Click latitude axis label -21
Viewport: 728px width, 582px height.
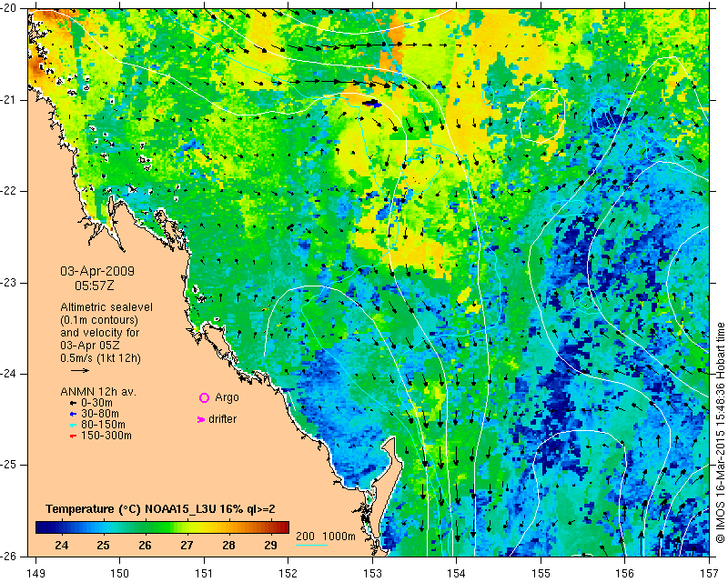[x=10, y=100]
